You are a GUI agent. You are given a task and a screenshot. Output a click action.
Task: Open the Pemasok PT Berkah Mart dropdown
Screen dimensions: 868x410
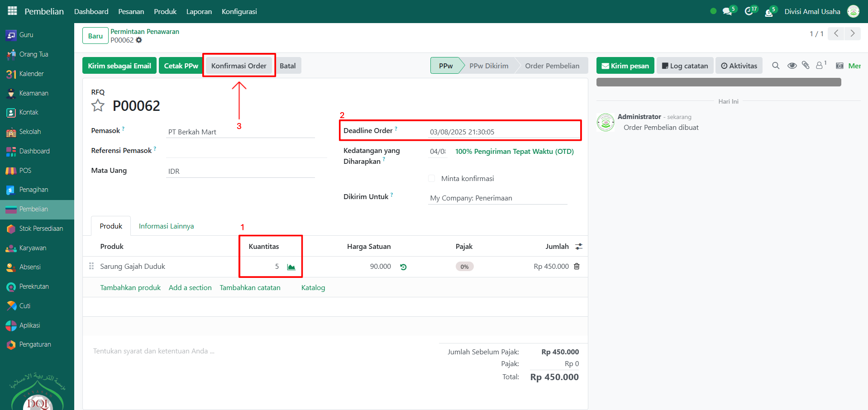(240, 132)
